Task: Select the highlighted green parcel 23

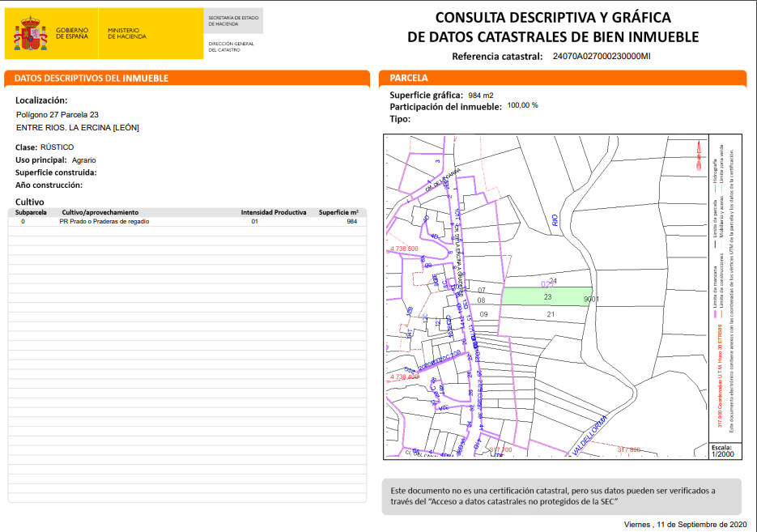Action: pos(547,296)
